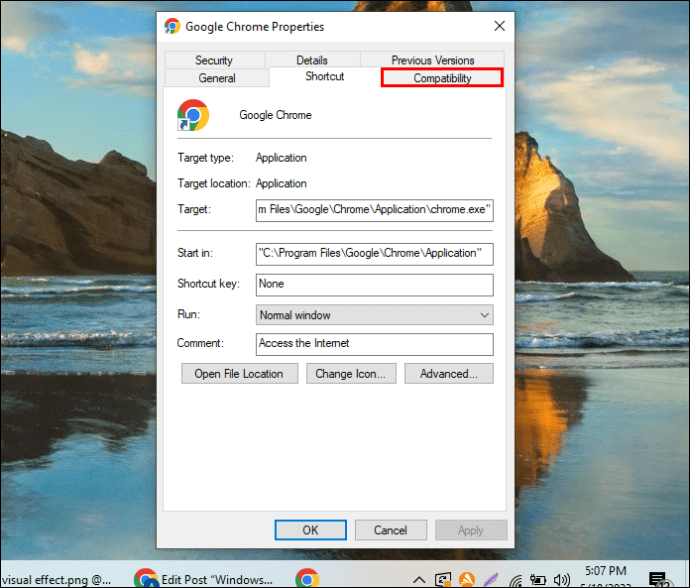Click the Shortcut key field
The image size is (690, 588).
[374, 285]
